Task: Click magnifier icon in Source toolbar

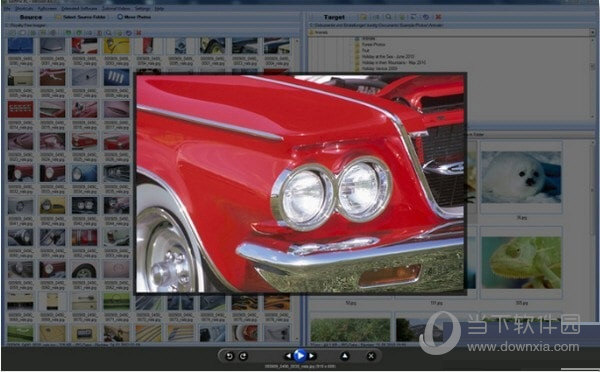Action: pyautogui.click(x=109, y=33)
